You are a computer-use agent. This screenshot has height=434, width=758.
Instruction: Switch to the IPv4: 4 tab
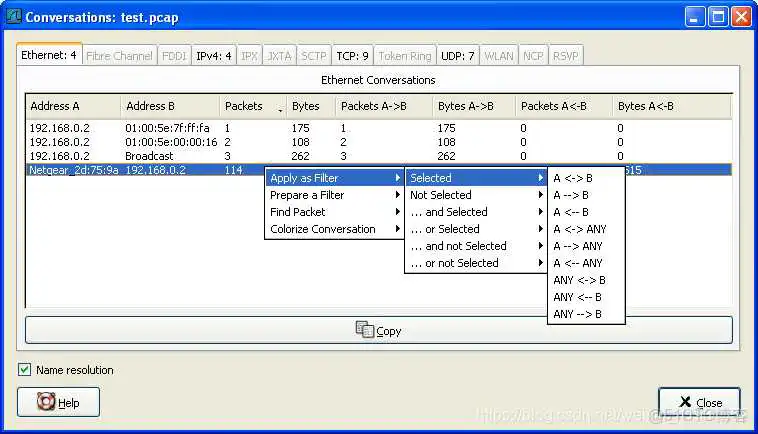click(x=214, y=56)
